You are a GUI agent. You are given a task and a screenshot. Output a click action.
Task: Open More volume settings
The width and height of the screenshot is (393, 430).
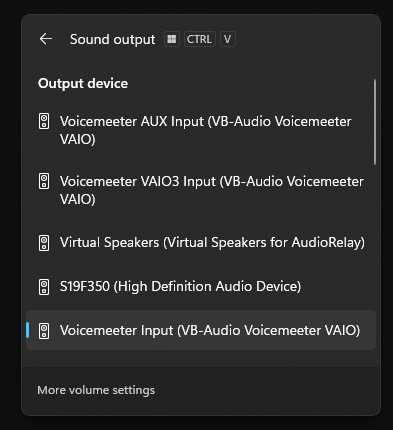[96, 390]
